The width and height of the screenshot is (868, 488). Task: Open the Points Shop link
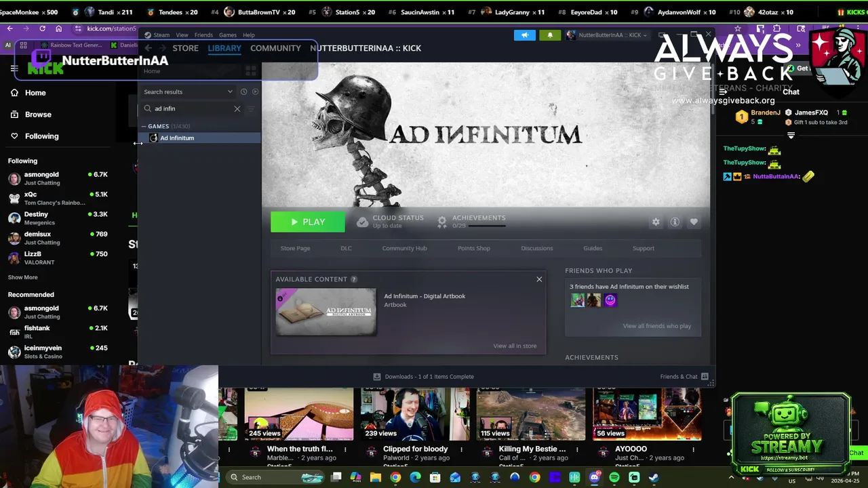point(474,248)
